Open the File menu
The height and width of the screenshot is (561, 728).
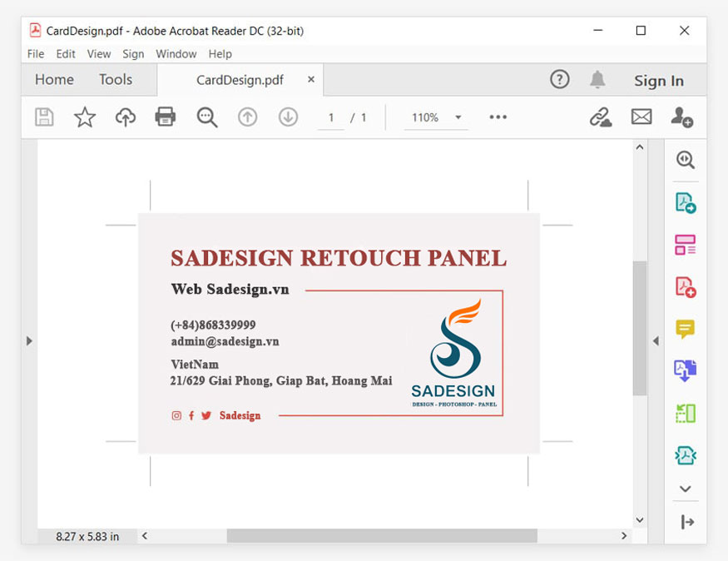[36, 54]
